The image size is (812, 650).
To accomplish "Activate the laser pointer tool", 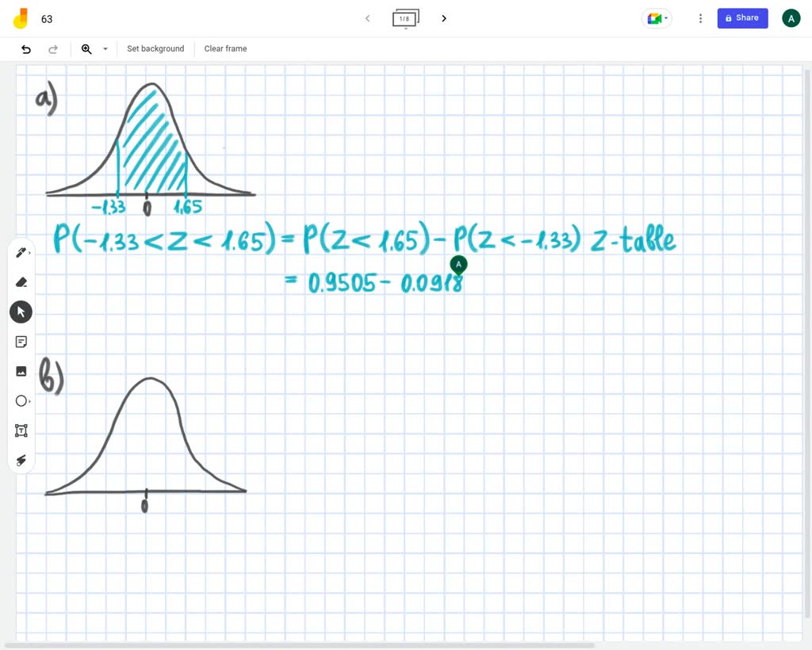I will [21, 460].
